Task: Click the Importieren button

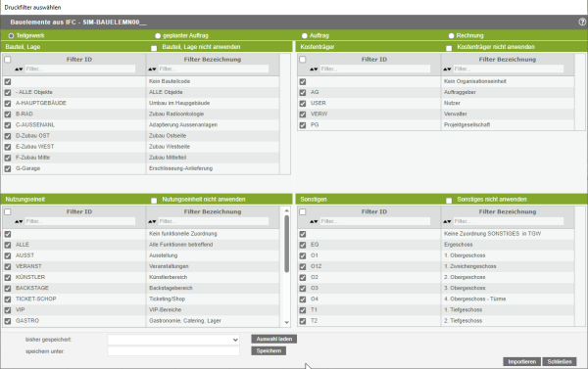Action: coord(521,361)
